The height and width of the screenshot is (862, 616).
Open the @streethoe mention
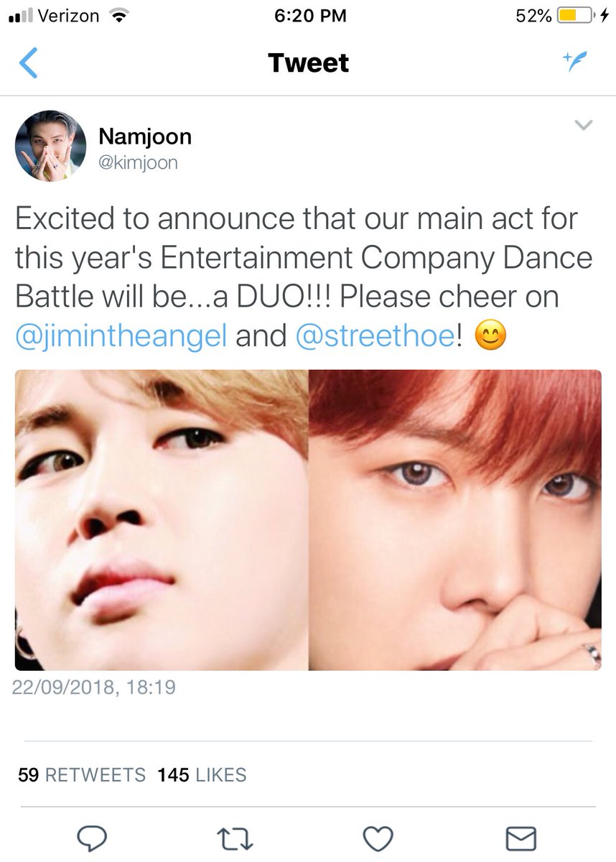(374, 335)
